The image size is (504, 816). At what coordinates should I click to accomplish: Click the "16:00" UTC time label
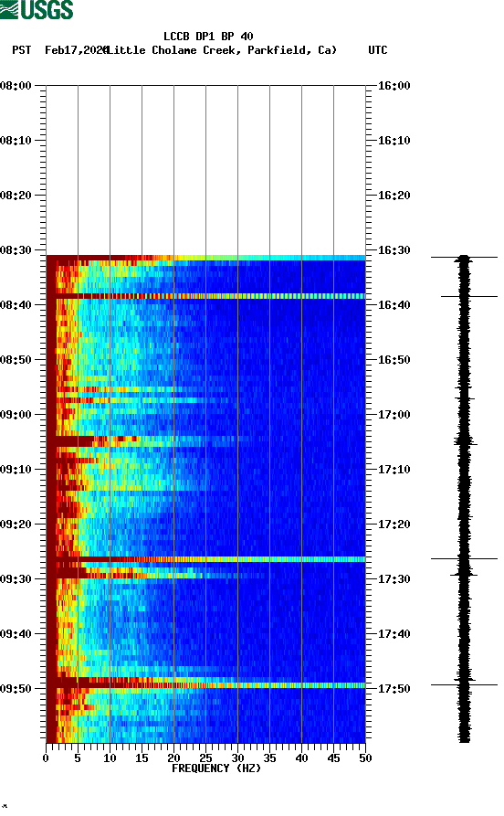[394, 85]
